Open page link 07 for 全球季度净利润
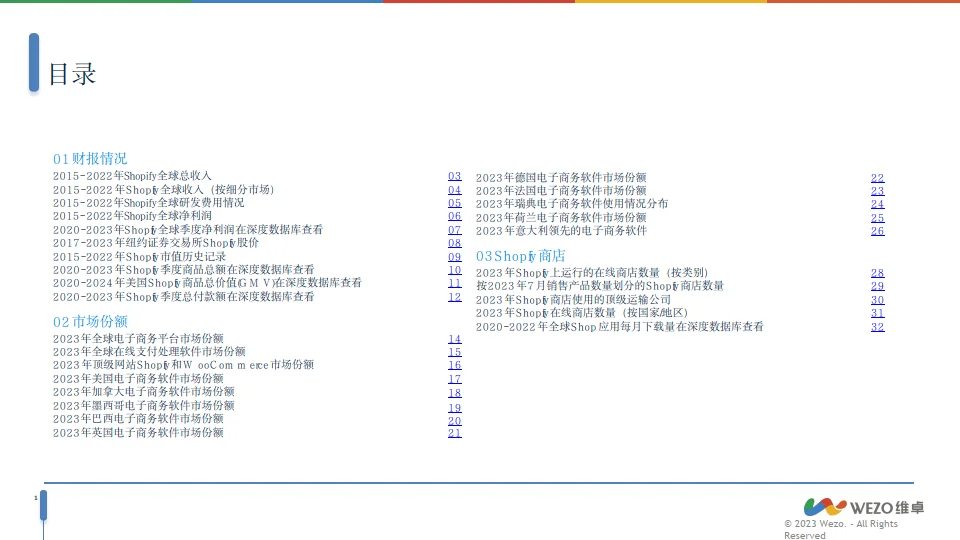The height and width of the screenshot is (540, 960). click(x=454, y=230)
